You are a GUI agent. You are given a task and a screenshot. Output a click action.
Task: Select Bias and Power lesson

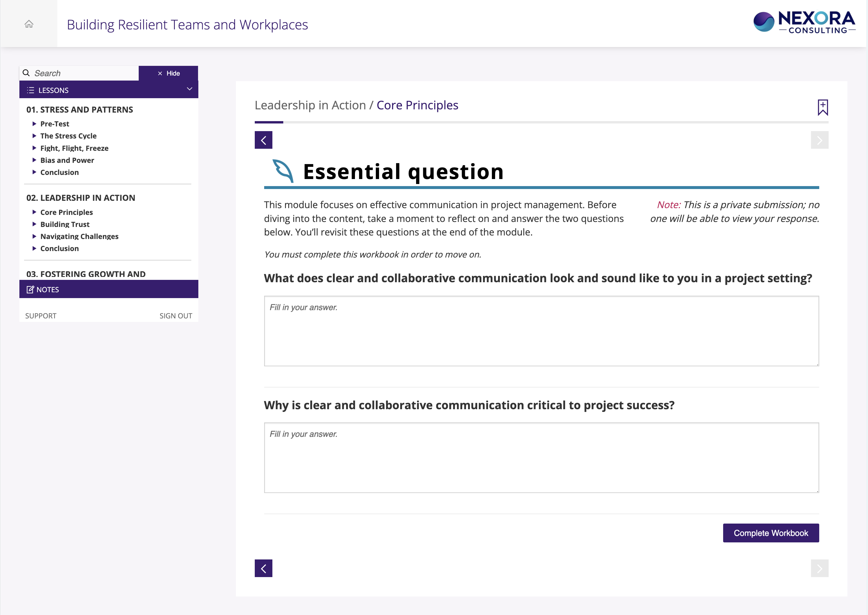click(x=67, y=160)
